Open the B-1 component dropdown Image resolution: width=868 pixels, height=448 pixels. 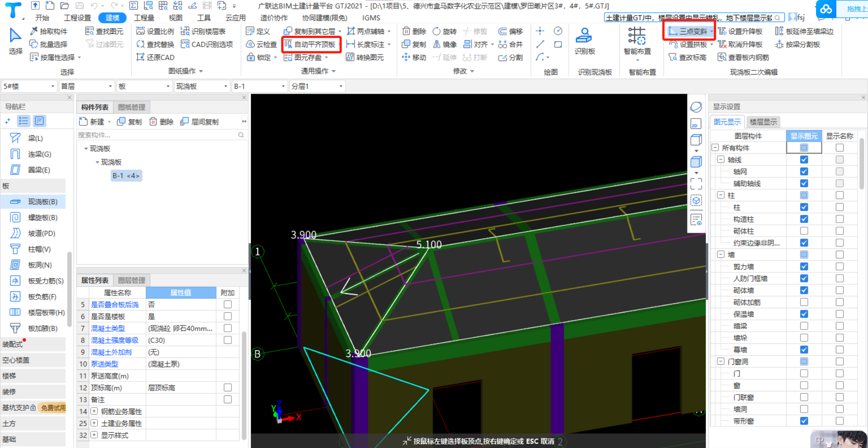tap(259, 86)
